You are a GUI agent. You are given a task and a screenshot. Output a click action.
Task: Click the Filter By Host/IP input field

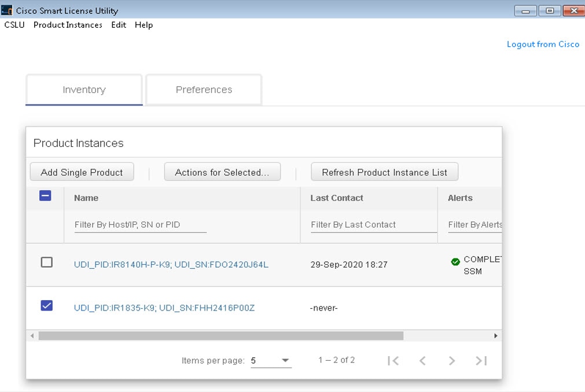click(140, 224)
